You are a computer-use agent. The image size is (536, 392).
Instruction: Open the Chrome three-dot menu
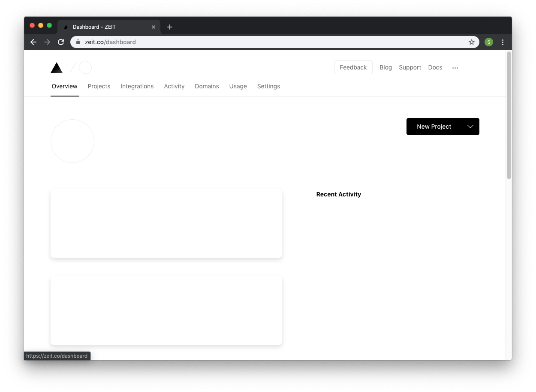[x=503, y=42]
